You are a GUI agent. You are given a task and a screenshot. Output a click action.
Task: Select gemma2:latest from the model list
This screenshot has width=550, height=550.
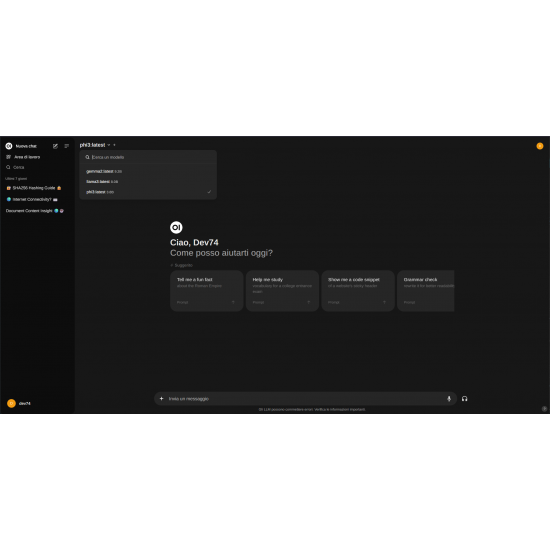148,172
